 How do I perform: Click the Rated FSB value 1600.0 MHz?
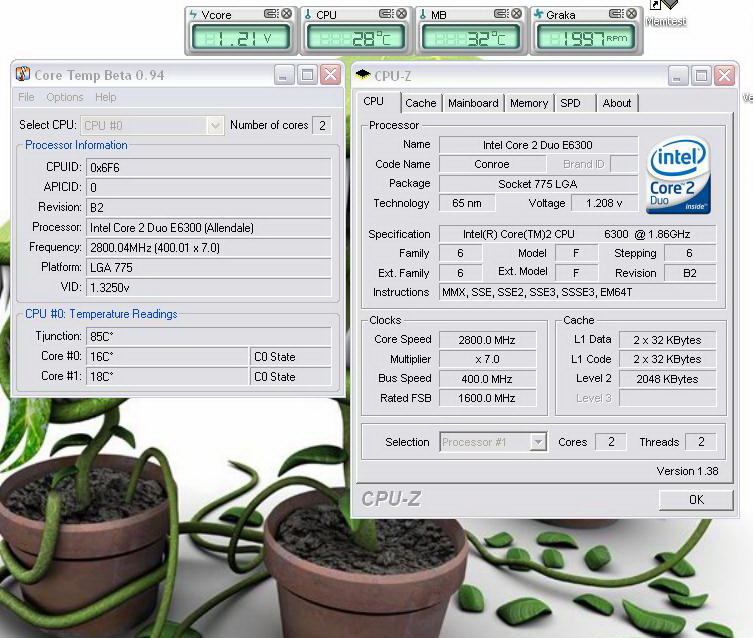[x=487, y=398]
